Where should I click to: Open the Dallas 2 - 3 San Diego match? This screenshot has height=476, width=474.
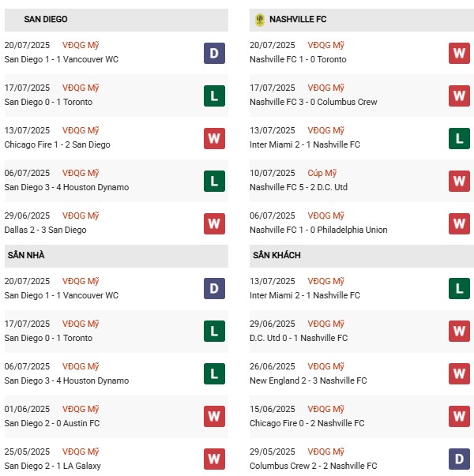pos(46,230)
